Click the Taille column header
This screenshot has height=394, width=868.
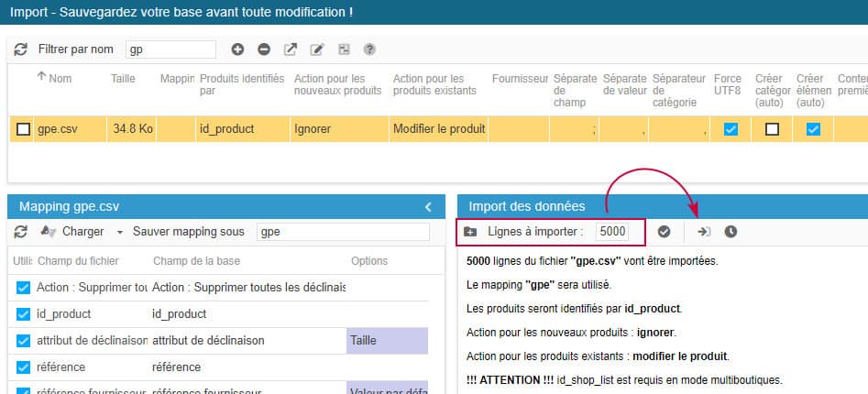[123, 79]
